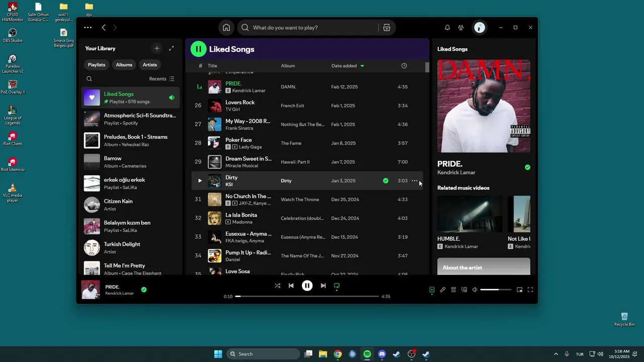This screenshot has width=644, height=362.
Task: Sort by the duration clock icon
Action: 404,66
